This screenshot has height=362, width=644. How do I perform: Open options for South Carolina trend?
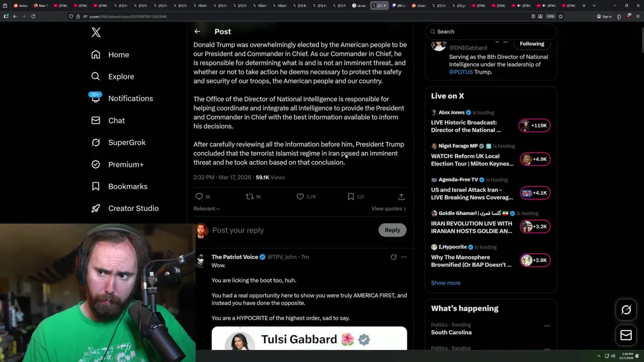pos(547,326)
